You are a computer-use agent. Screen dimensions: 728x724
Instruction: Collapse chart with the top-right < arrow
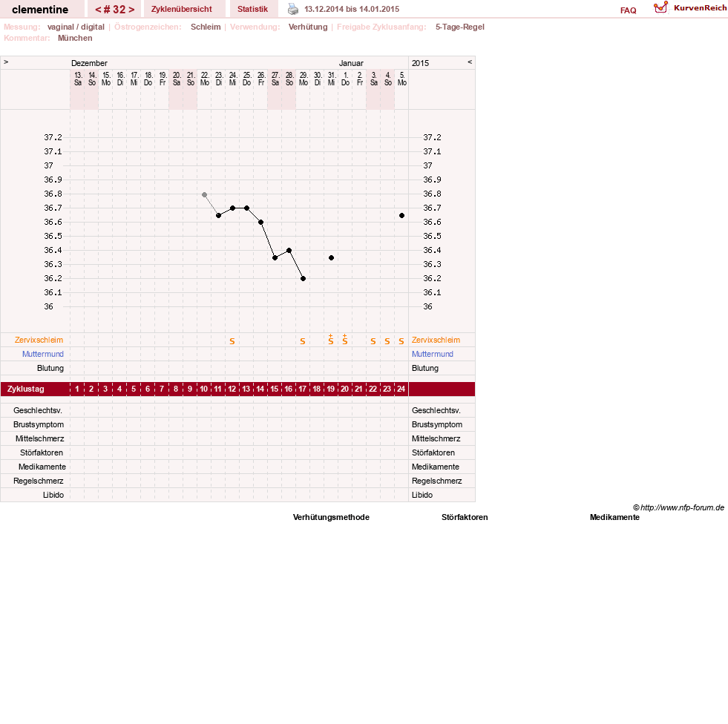tap(470, 62)
